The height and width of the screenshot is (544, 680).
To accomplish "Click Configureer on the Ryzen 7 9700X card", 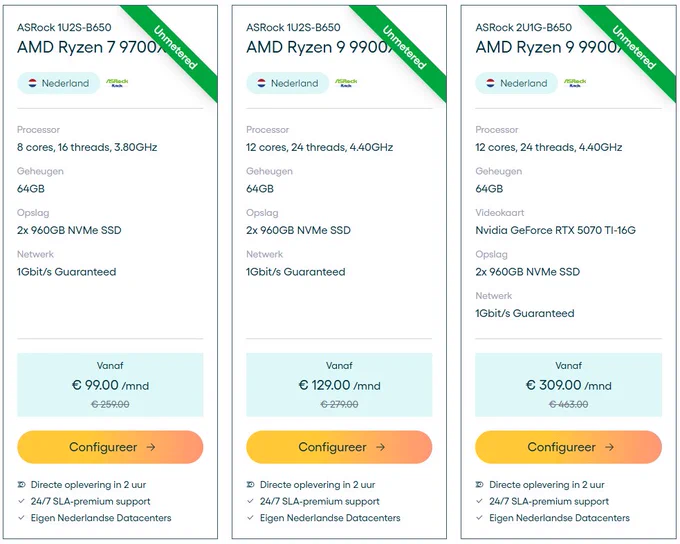I will [110, 447].
